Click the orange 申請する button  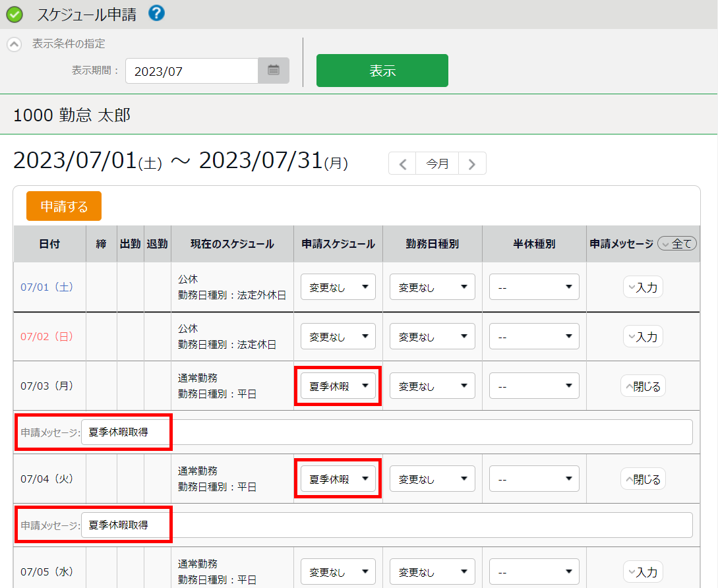(x=64, y=206)
